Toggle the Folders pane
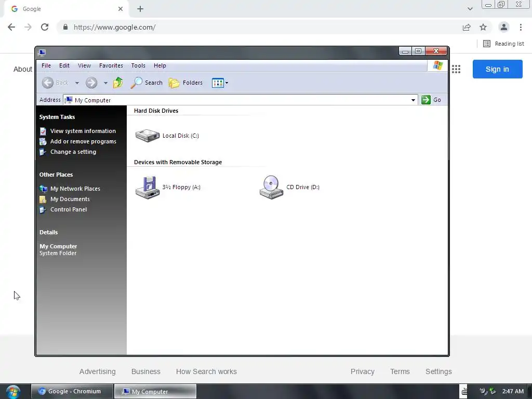532x399 pixels. [x=185, y=83]
